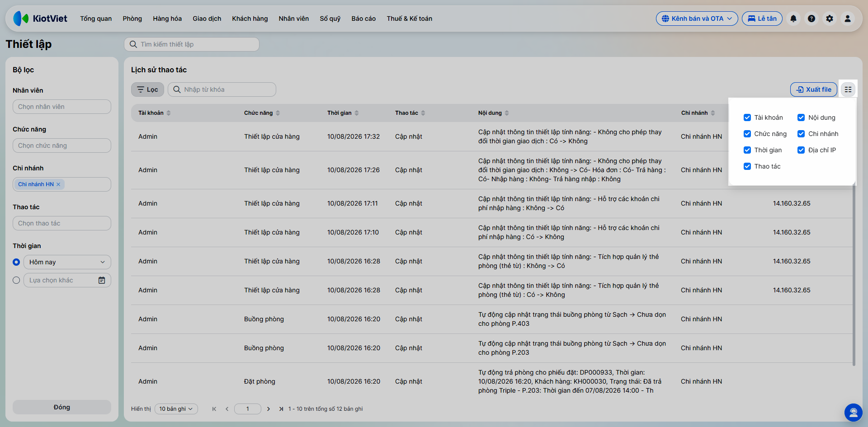Screen dimensions: 868x427
Task: Click the Tìm kiếm thiết lập search field
Action: [x=192, y=44]
